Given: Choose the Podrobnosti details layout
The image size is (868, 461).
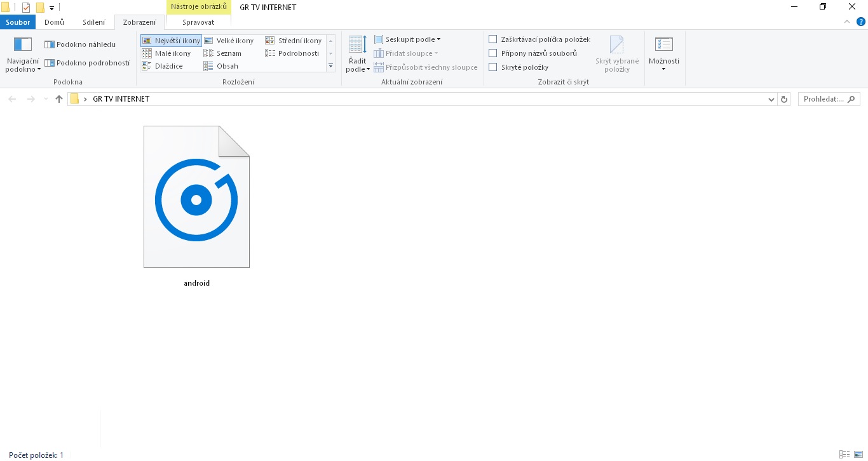Looking at the screenshot, I should pos(292,53).
